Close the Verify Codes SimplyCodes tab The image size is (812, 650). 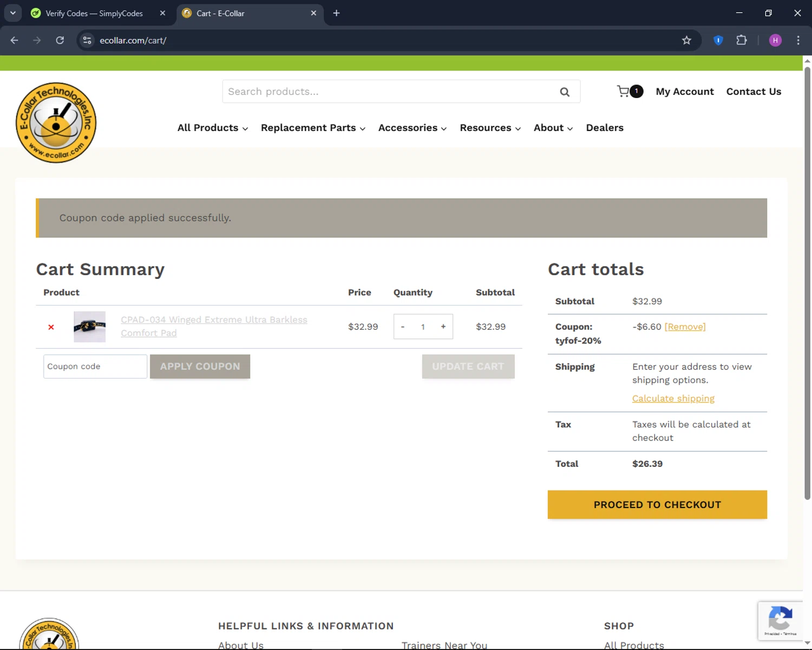(162, 13)
